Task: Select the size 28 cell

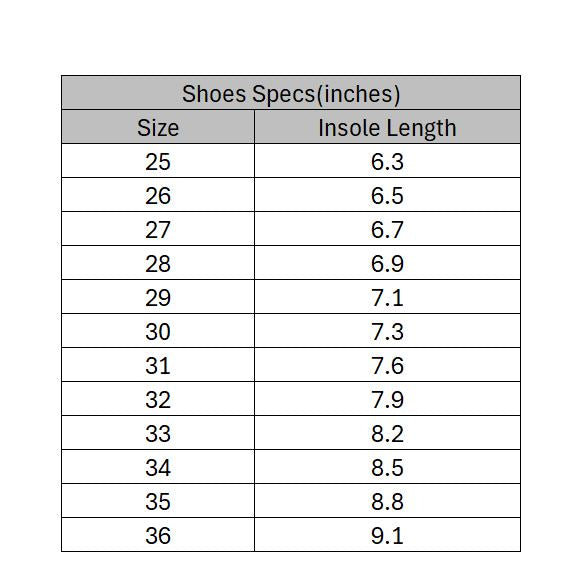Action: click(x=158, y=263)
